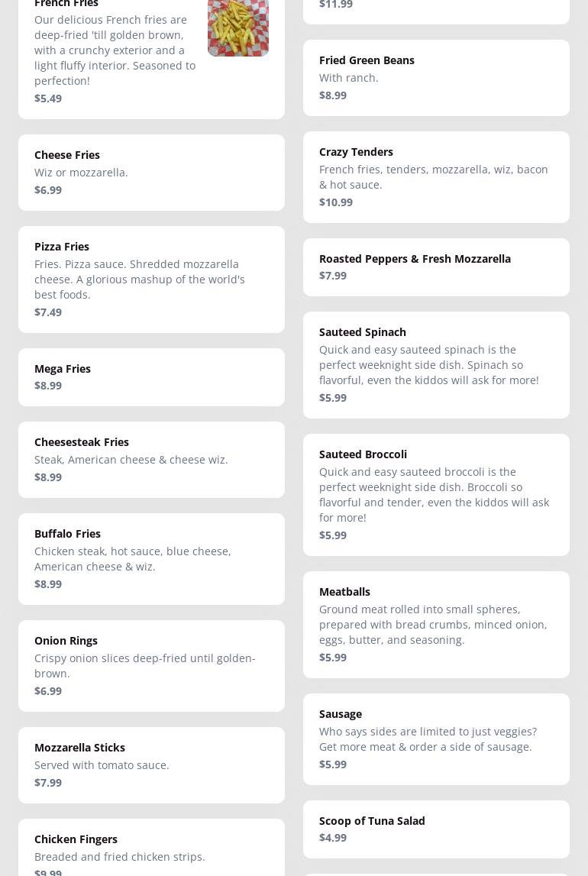Select Cheesesteak Fries item
This screenshot has width=588, height=876.
[x=151, y=460]
